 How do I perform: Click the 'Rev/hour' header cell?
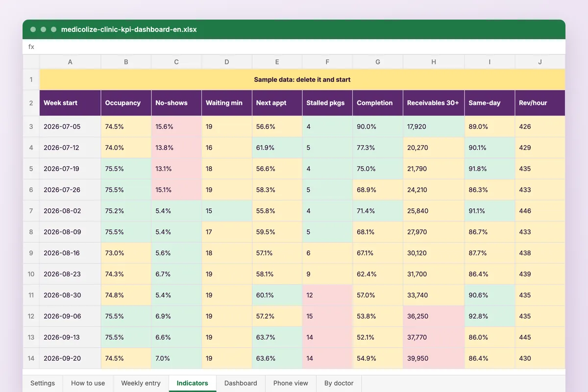(x=540, y=103)
